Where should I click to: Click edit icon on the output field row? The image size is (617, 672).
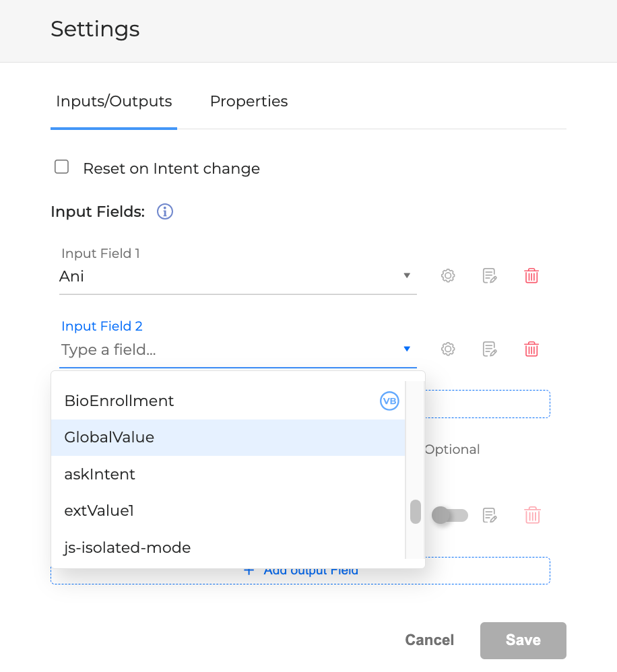pyautogui.click(x=490, y=516)
